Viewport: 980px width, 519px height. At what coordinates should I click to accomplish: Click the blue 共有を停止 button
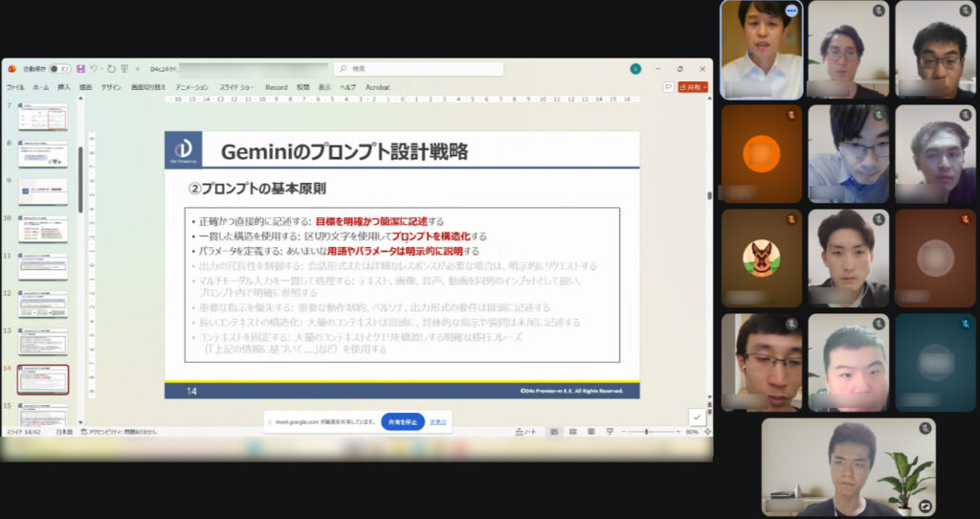(x=403, y=422)
